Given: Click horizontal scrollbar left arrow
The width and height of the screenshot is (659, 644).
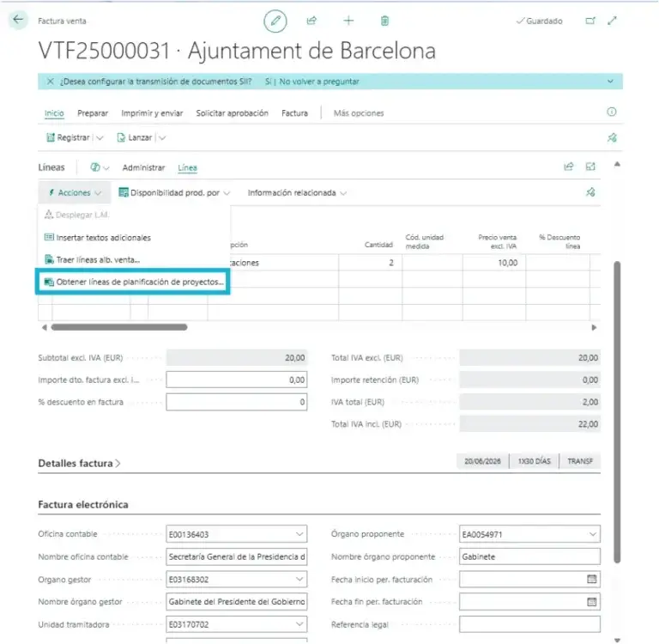Looking at the screenshot, I should click(44, 327).
